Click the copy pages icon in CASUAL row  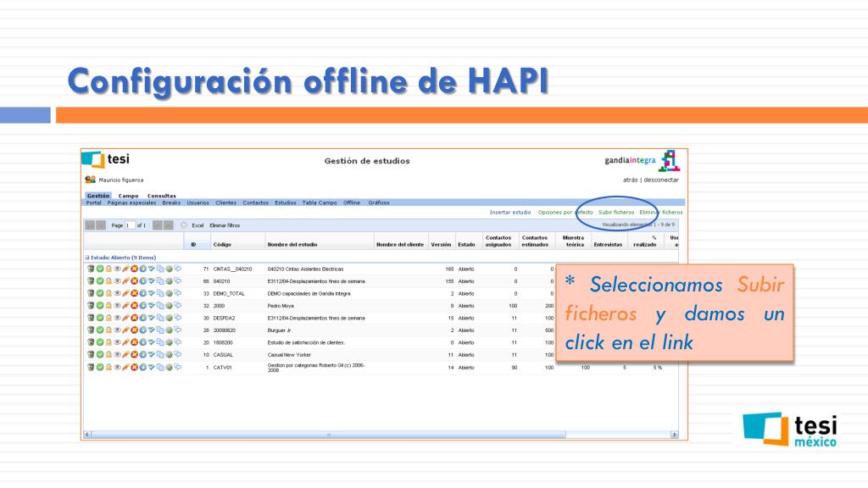point(160,355)
